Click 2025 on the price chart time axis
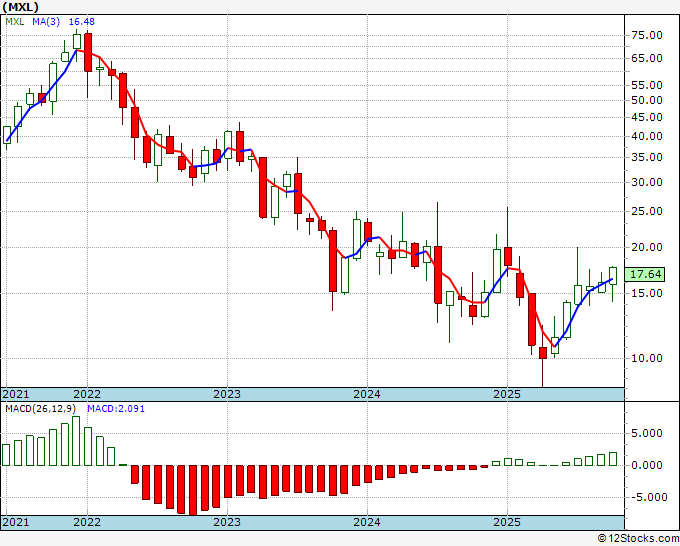 [x=507, y=394]
